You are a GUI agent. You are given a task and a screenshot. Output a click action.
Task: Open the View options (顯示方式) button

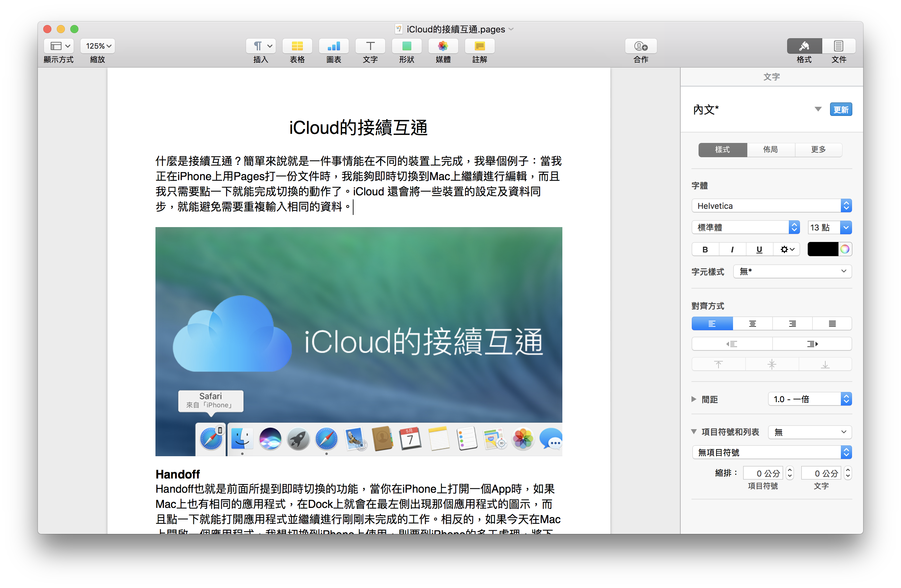(58, 46)
